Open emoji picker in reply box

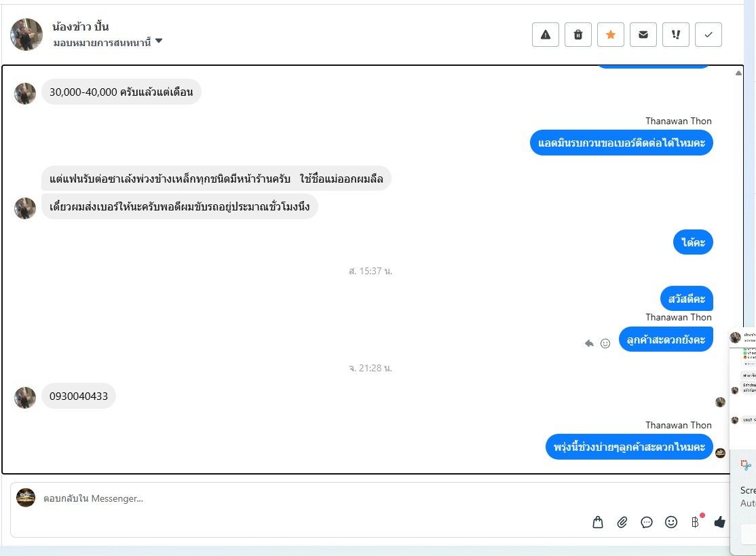(671, 522)
